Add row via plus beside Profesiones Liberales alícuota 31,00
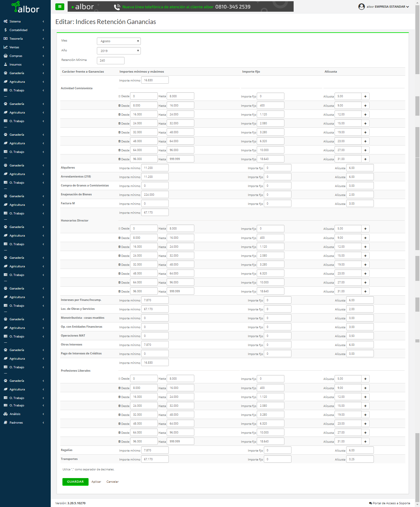 click(365, 441)
